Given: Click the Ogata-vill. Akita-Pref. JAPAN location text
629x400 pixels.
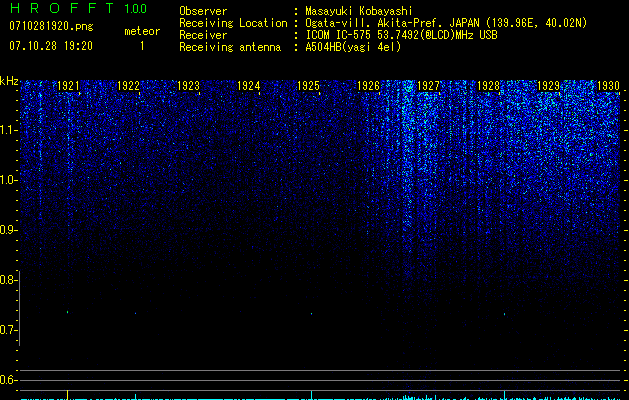Looking at the screenshot, I should 446,23.
